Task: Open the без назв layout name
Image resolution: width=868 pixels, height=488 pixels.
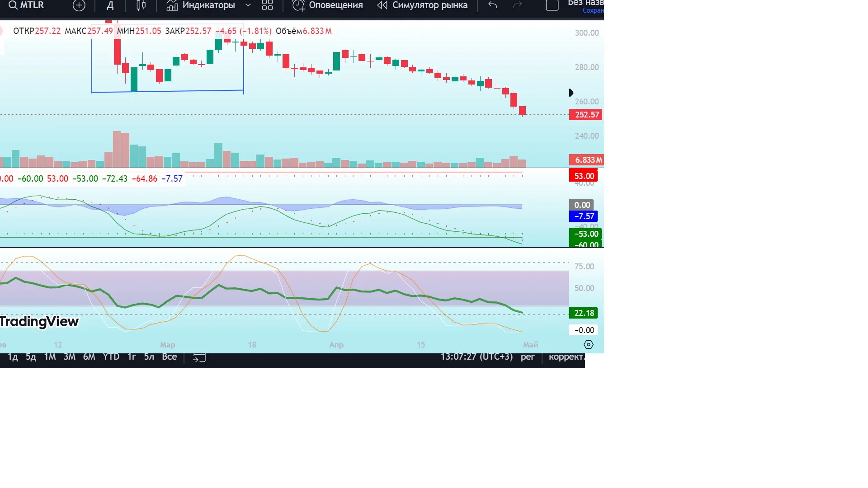Action: (585, 4)
